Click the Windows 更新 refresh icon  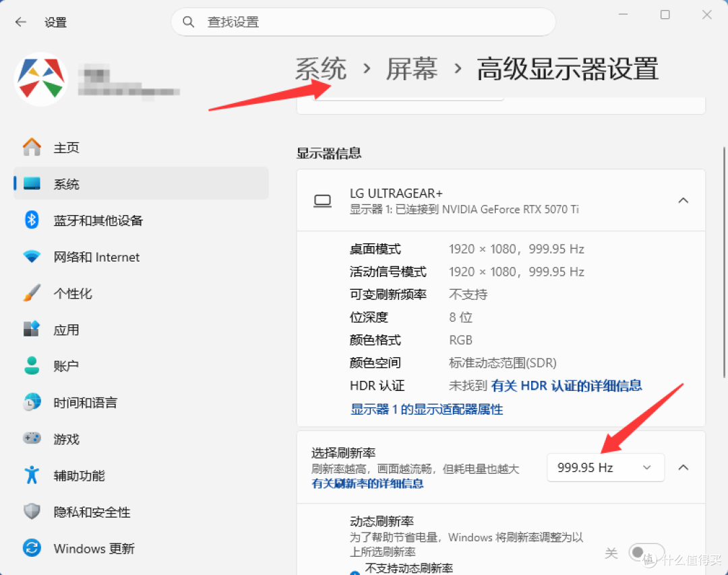[32, 548]
